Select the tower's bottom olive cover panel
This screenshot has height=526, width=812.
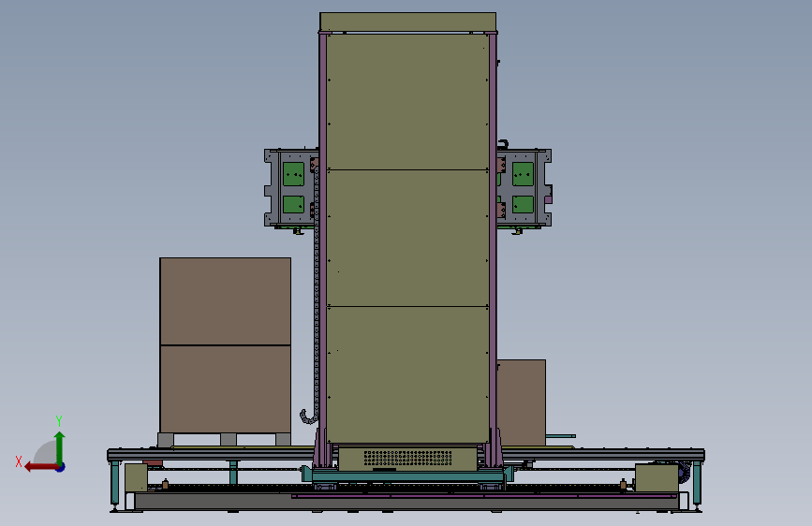pos(407,374)
